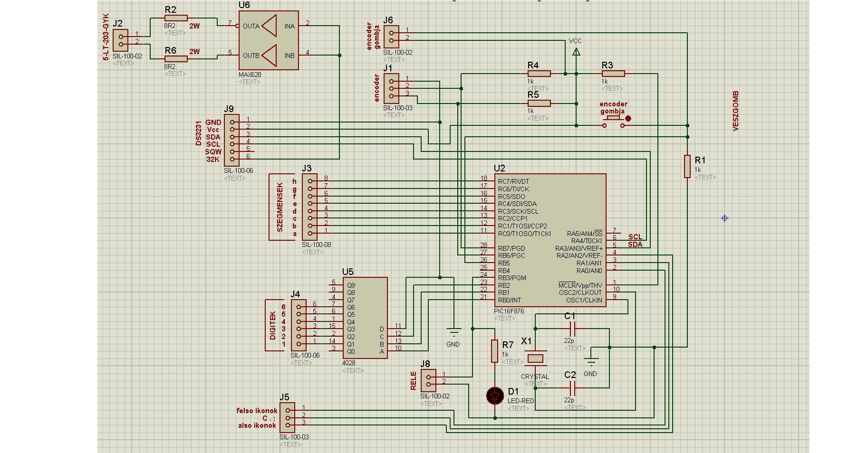
Task: Select the 4028 decoder chip U5
Action: click(x=364, y=318)
